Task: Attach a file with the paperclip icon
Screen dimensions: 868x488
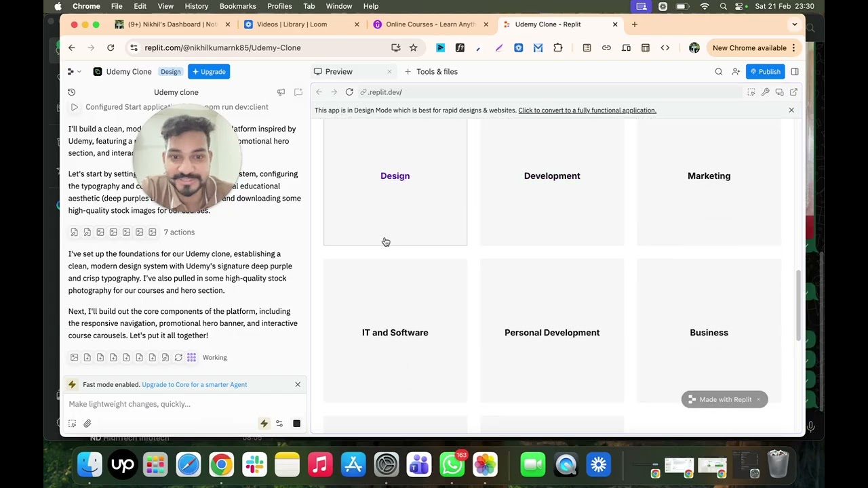Action: (87, 424)
